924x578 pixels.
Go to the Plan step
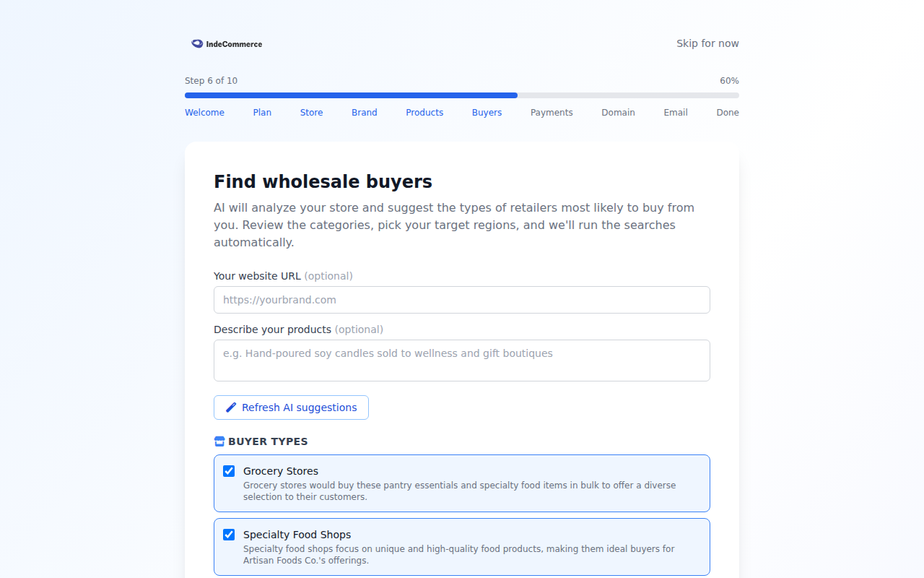[x=262, y=113]
